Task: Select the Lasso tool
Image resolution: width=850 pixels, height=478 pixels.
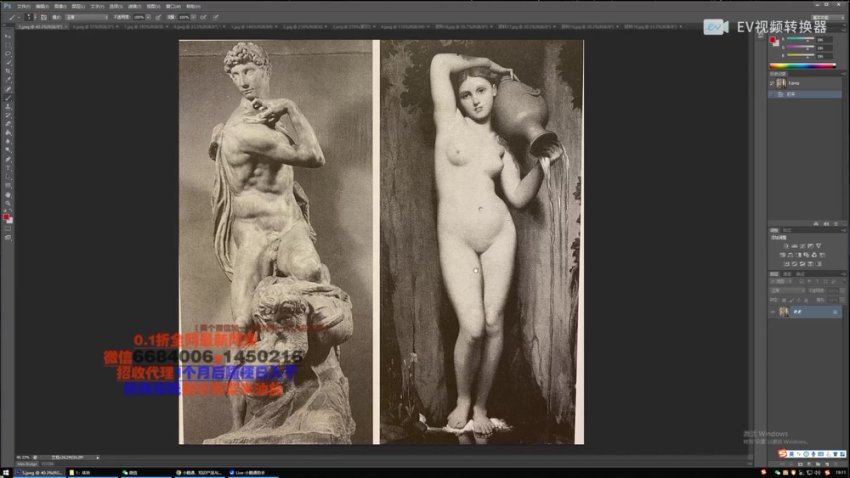Action: [8, 53]
